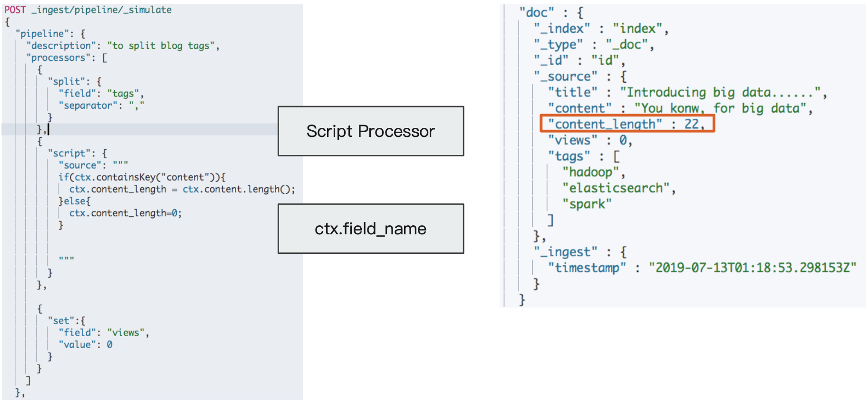Click the "script" processor key line
Screen dimensions: 868x405
coord(77,153)
